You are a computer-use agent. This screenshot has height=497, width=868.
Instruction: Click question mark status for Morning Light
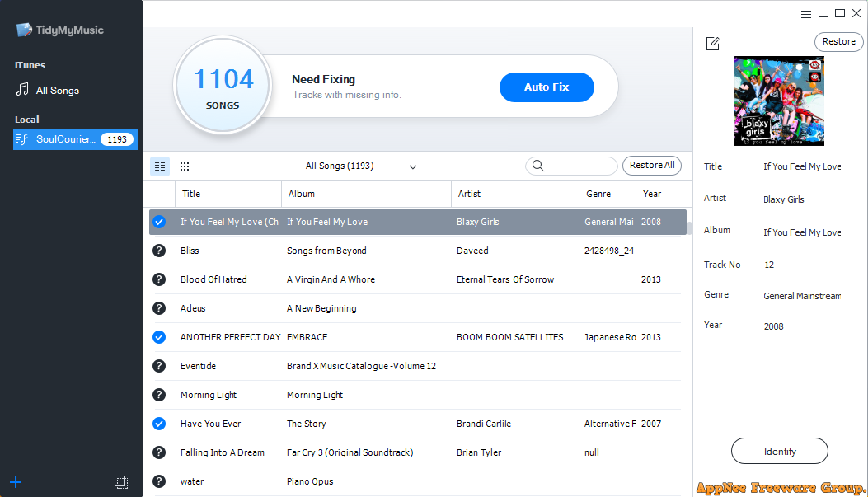point(159,395)
